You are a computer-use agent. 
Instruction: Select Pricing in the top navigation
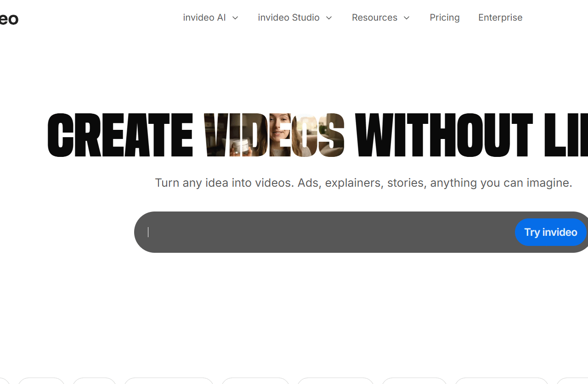coord(444,17)
